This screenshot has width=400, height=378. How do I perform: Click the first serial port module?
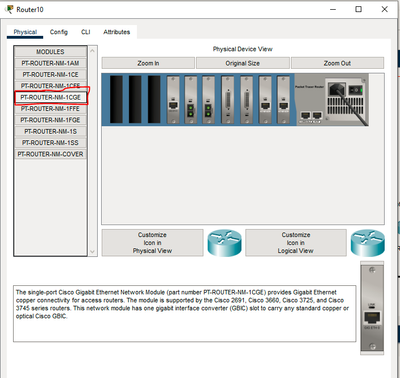click(228, 99)
